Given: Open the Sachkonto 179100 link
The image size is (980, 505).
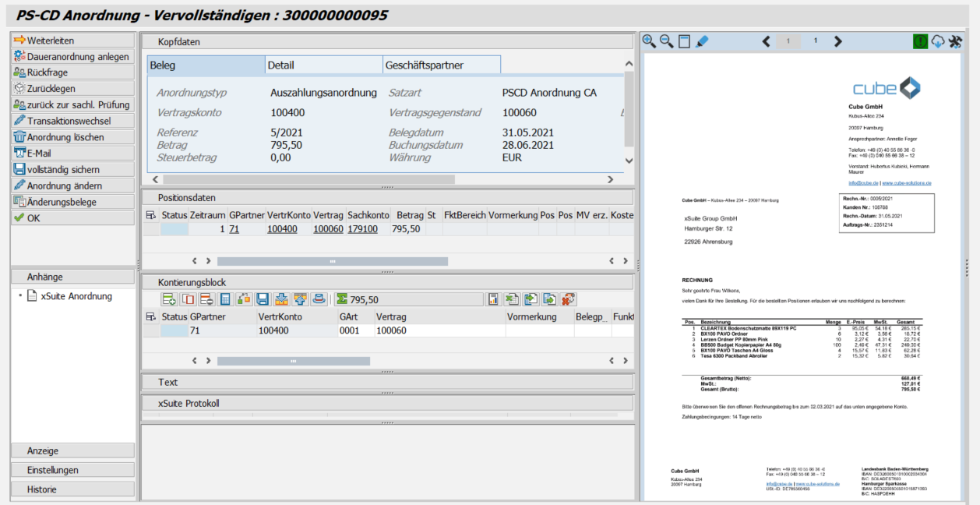Looking at the screenshot, I should coord(362,229).
